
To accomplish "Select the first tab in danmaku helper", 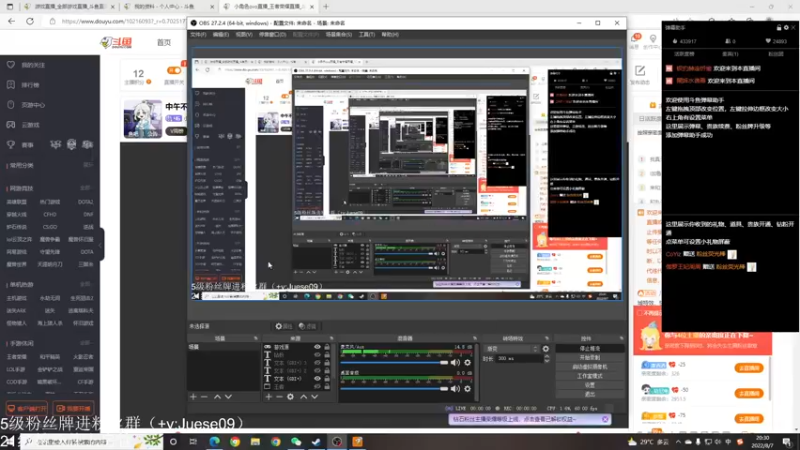I will [x=684, y=54].
